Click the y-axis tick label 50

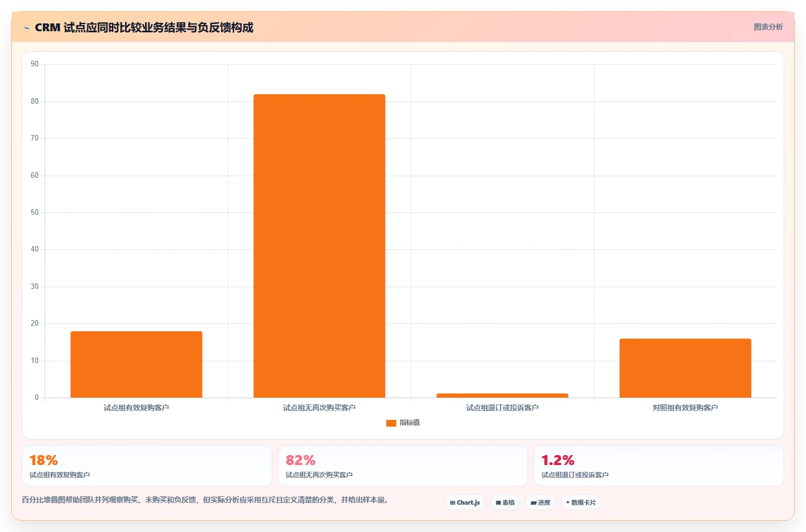35,212
